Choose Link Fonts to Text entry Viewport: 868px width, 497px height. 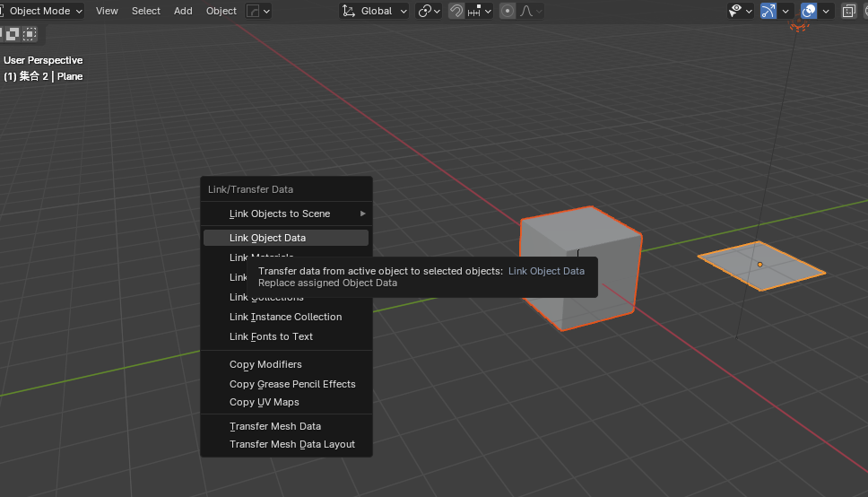286,336
